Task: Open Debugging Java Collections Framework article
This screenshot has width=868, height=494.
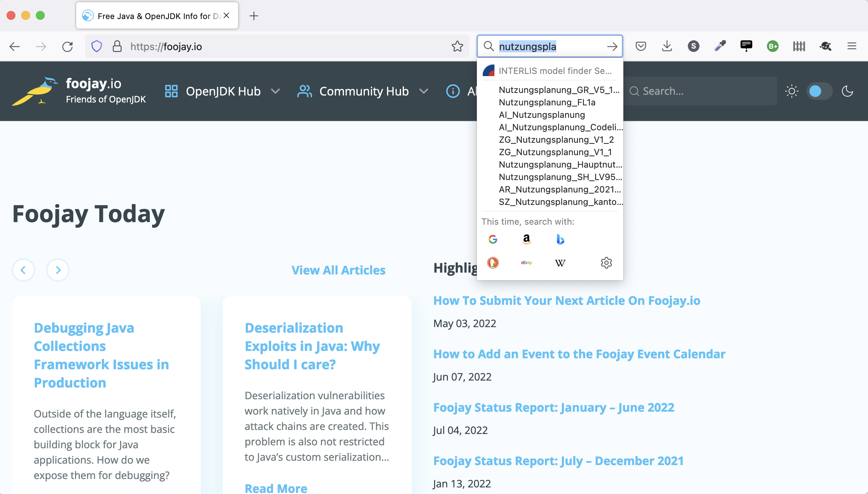Action: click(101, 355)
